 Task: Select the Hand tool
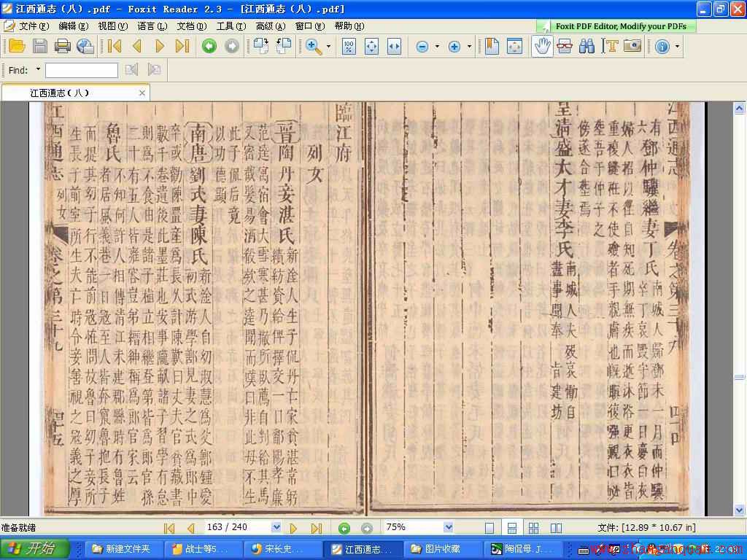click(542, 46)
